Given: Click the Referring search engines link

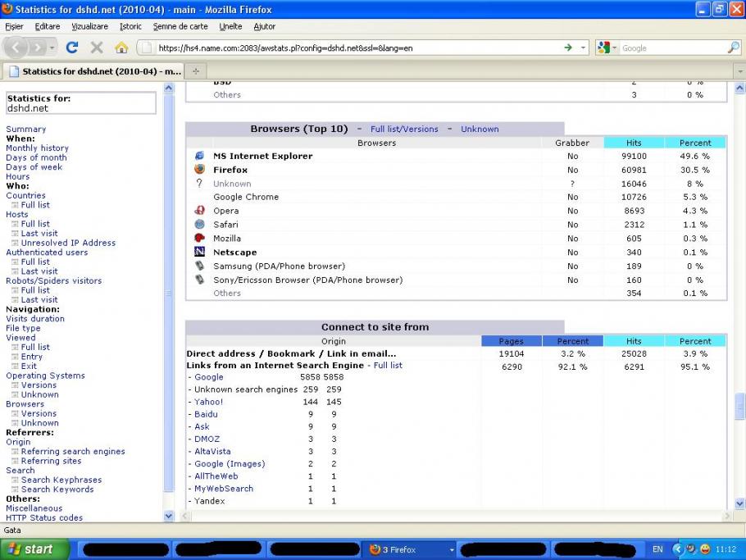Looking at the screenshot, I should coord(73,452).
